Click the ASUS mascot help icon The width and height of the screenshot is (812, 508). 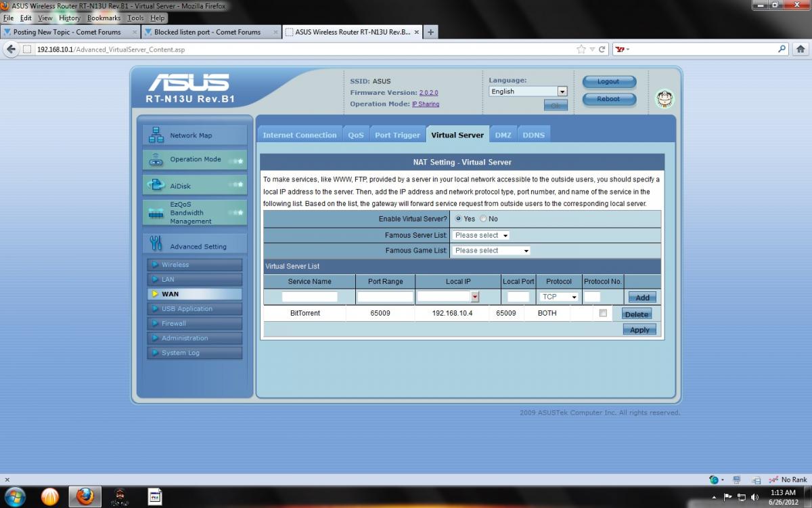664,99
